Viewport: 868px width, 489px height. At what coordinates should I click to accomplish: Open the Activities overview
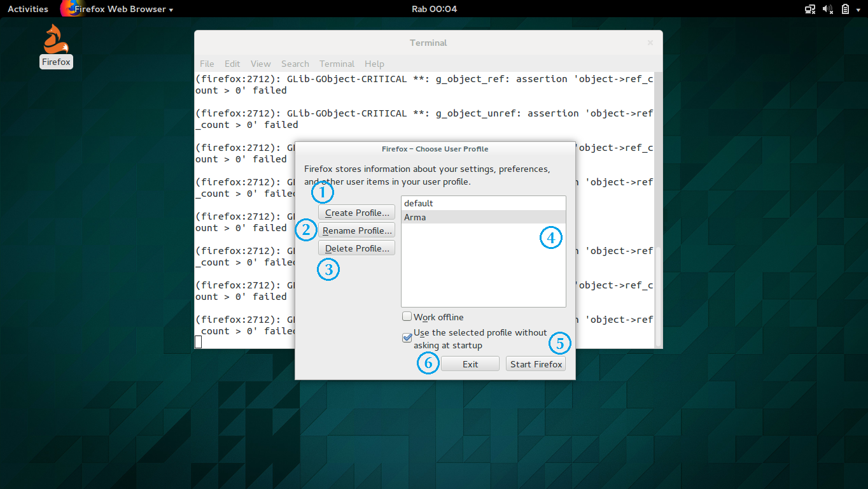coord(28,9)
